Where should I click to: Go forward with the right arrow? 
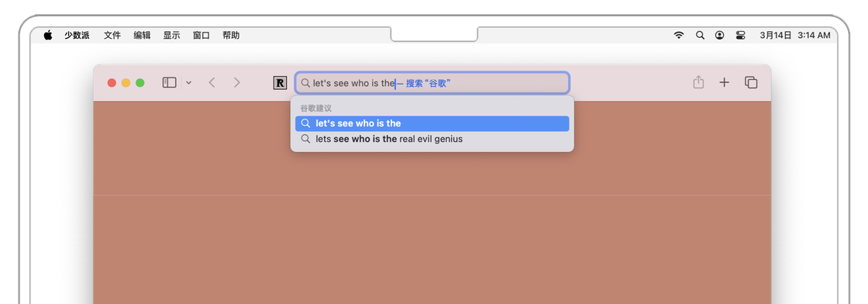coord(237,82)
